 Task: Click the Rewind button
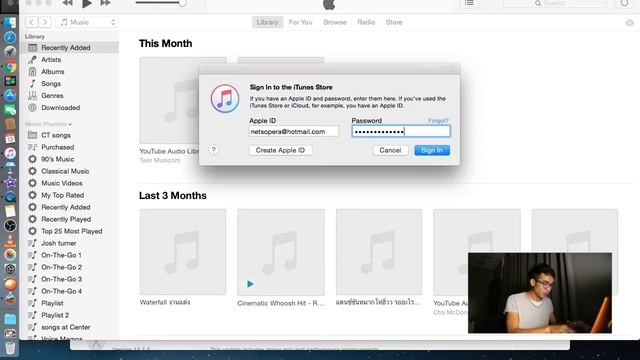point(67,3)
